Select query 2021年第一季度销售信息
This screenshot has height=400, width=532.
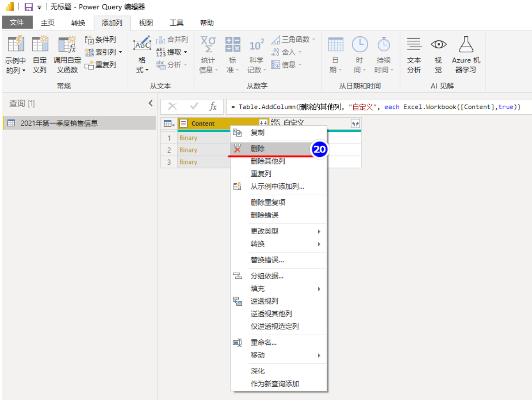pyautogui.click(x=80, y=123)
